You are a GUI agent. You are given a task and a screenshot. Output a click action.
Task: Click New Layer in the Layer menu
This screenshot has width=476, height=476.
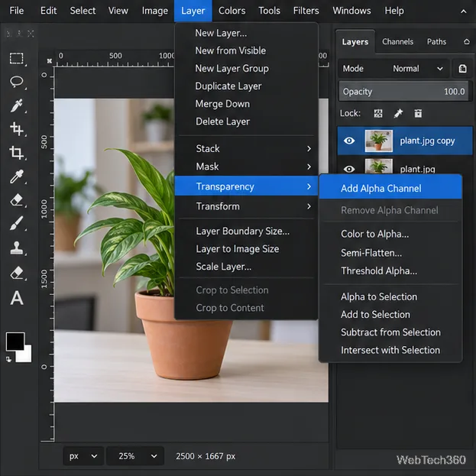point(246,33)
